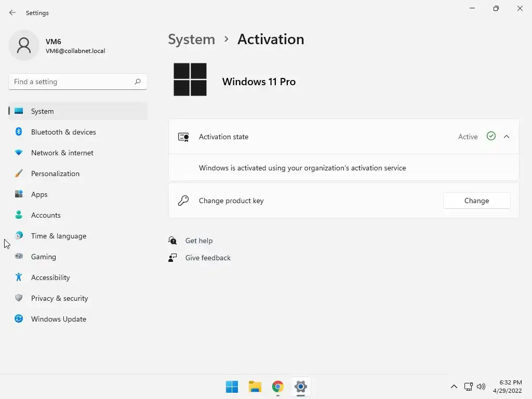Click the Time & language globe clock icon
Viewport: 532px width, 399px height.
[19, 235]
